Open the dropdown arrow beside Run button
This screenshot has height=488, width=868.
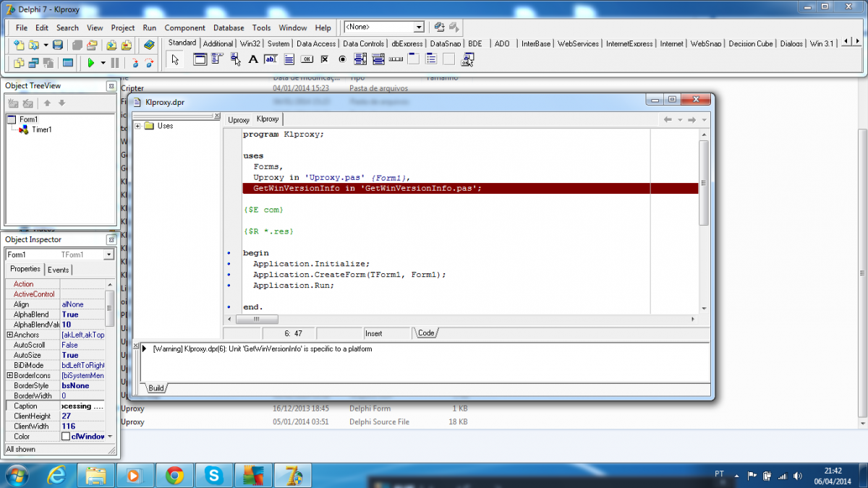103,63
